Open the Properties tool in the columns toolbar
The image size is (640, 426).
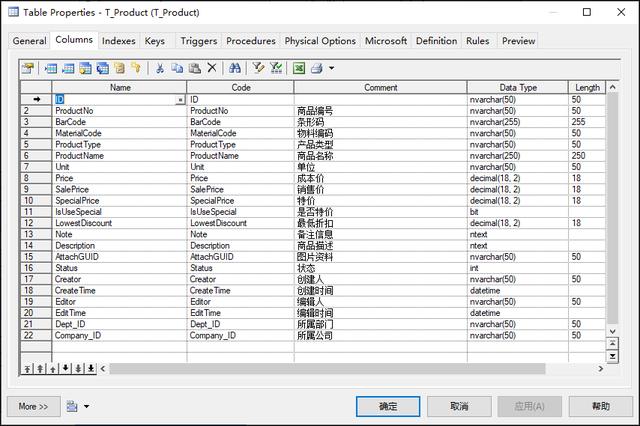[28, 68]
